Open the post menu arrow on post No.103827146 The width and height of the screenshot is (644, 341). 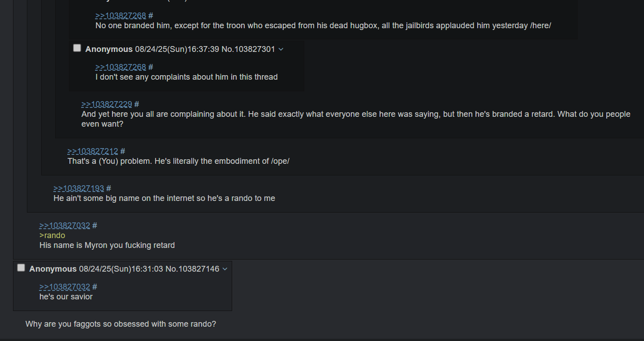(x=225, y=269)
